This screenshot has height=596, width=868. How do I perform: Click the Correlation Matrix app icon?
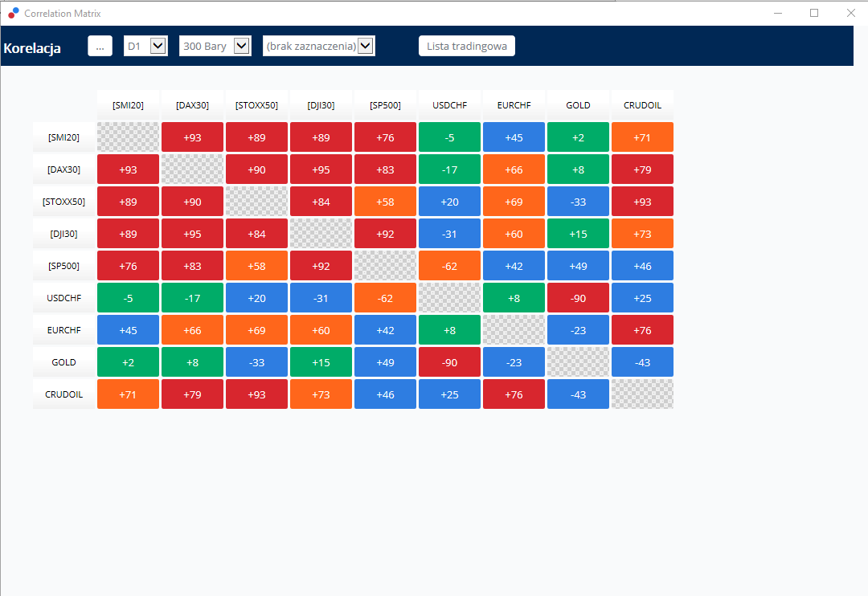(x=14, y=13)
